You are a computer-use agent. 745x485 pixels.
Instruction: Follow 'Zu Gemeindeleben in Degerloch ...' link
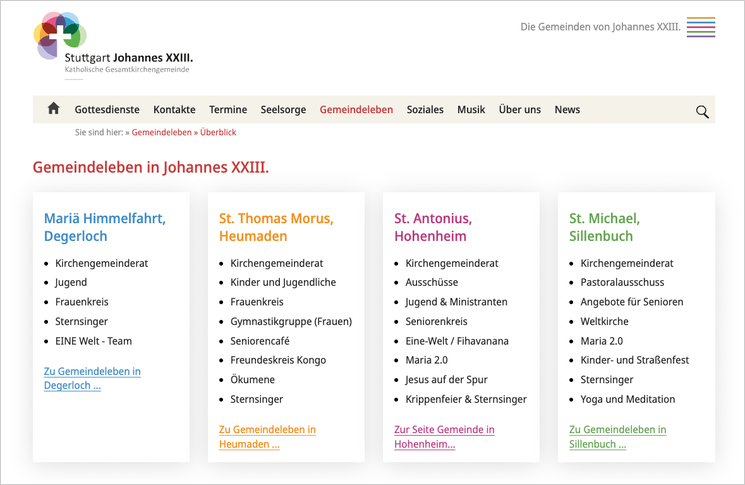[x=92, y=379]
